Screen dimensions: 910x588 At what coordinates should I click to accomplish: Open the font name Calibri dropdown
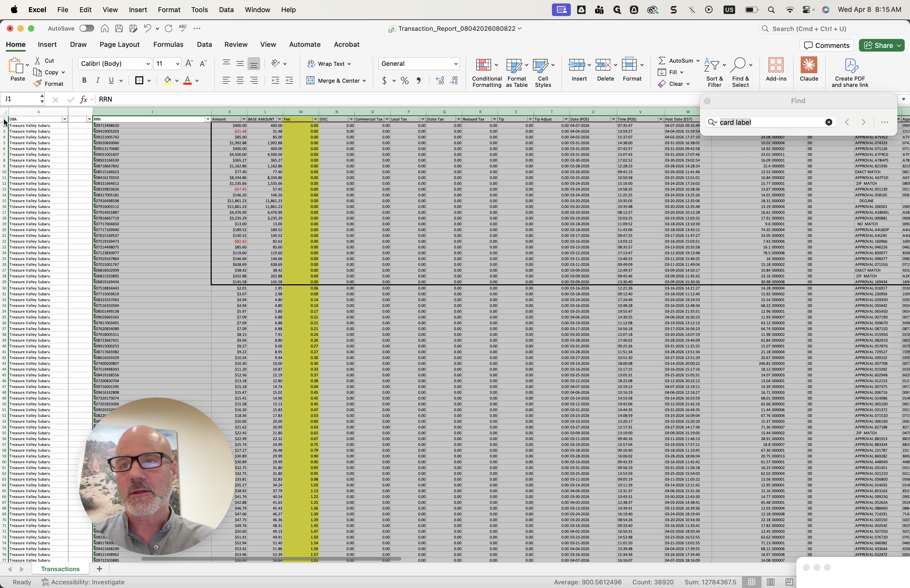[148, 64]
